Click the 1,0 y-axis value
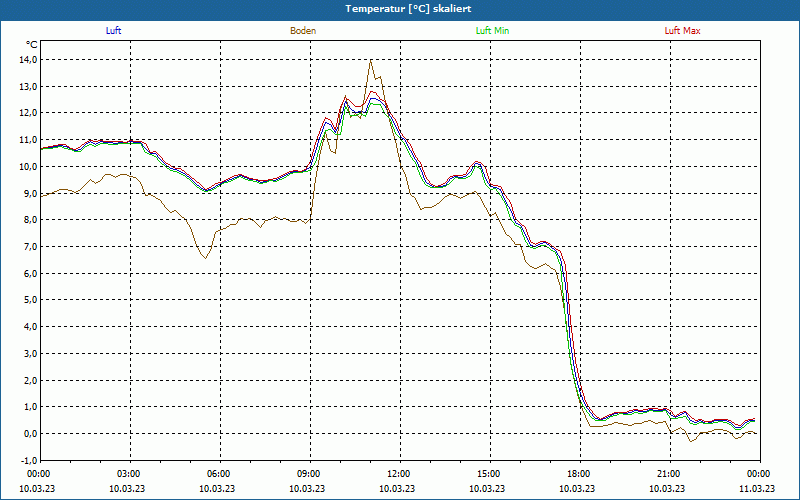This screenshot has height=500, width=800. tap(31, 407)
